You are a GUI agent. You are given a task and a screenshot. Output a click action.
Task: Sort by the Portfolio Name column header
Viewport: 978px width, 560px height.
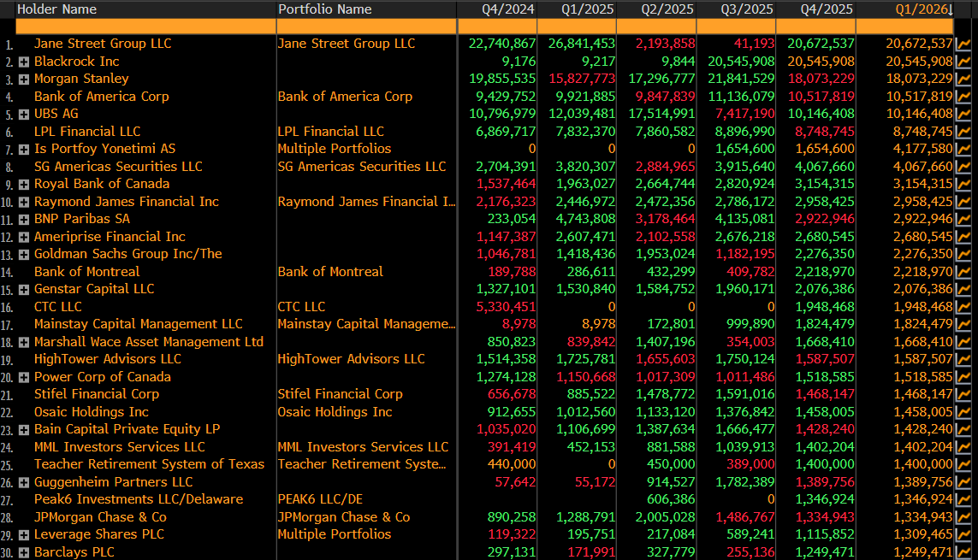[x=366, y=9]
